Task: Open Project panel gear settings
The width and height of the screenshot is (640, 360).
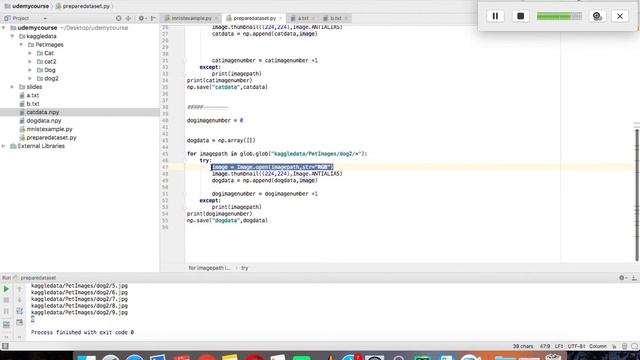Action: [x=141, y=18]
